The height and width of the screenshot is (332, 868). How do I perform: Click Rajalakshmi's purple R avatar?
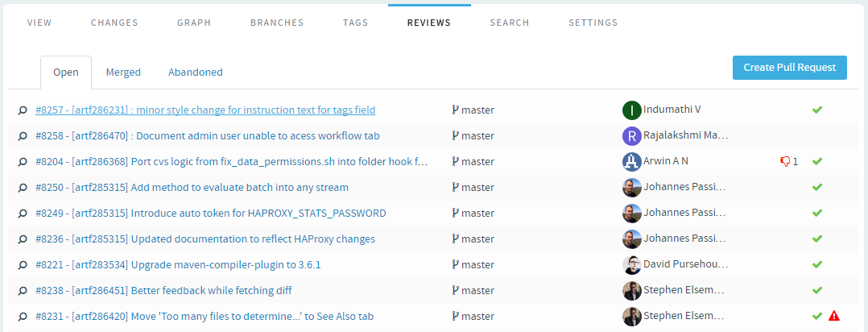631,136
